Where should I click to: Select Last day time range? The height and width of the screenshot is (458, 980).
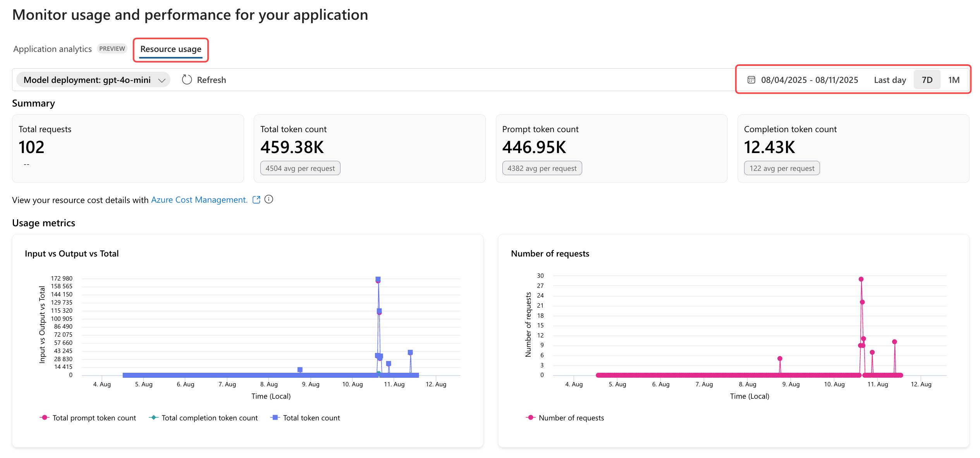pos(890,80)
